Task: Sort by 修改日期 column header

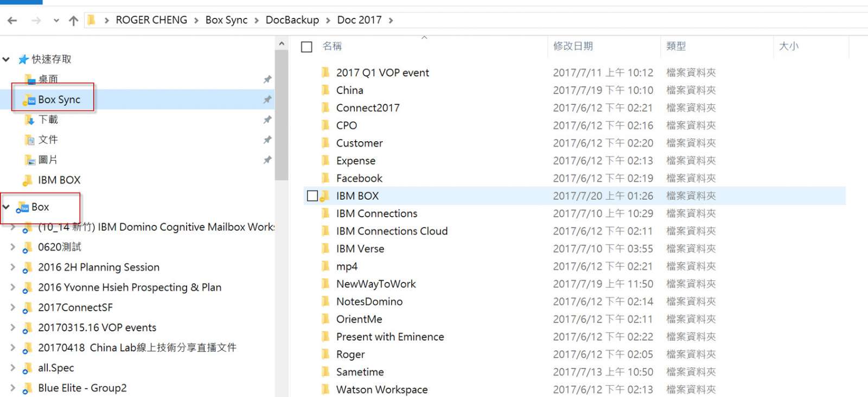Action: point(573,46)
